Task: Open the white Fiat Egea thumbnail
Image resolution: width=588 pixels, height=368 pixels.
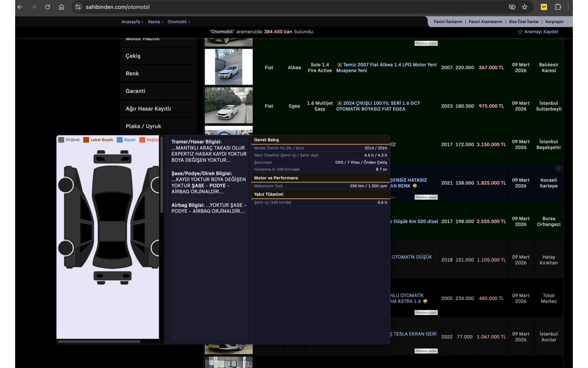Action: click(x=229, y=106)
